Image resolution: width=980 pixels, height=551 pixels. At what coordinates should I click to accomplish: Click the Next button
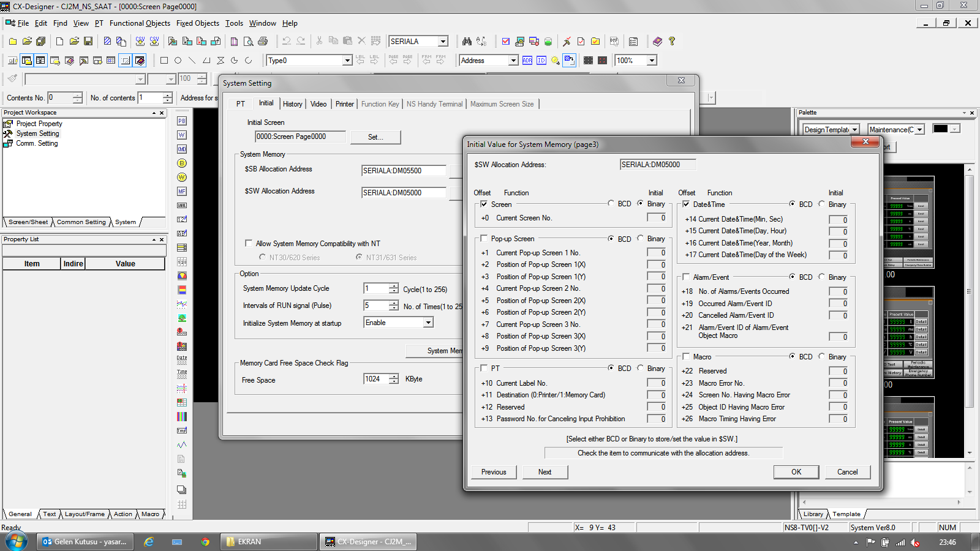545,472
